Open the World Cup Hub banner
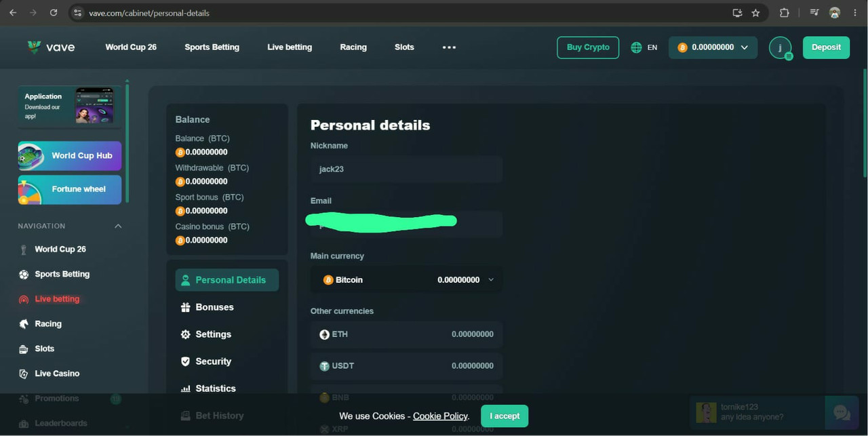This screenshot has height=436, width=868. tap(70, 156)
